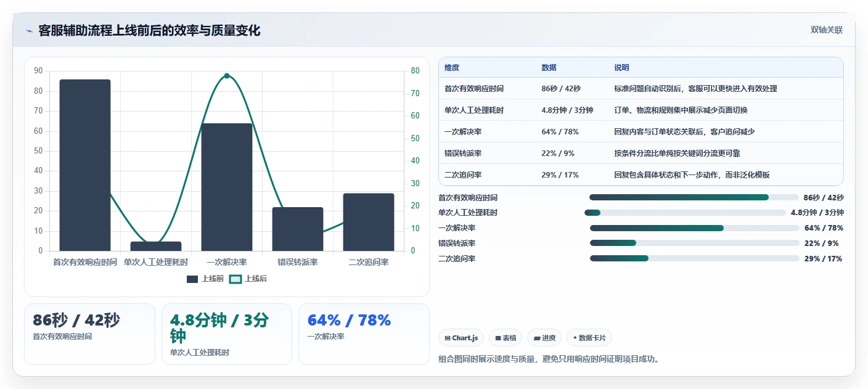
Task: Click the 一次解决率 bar in the chart
Action: tap(227, 187)
